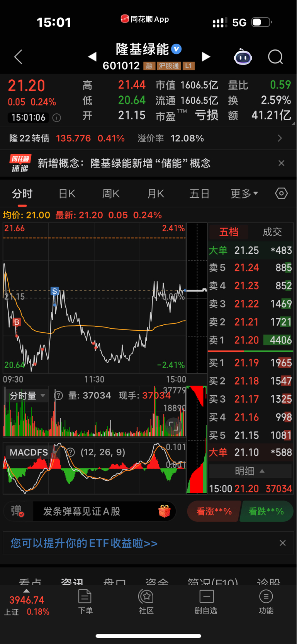Tap the buy-sell ratio red green bar
297x644 pixels.
point(250,351)
